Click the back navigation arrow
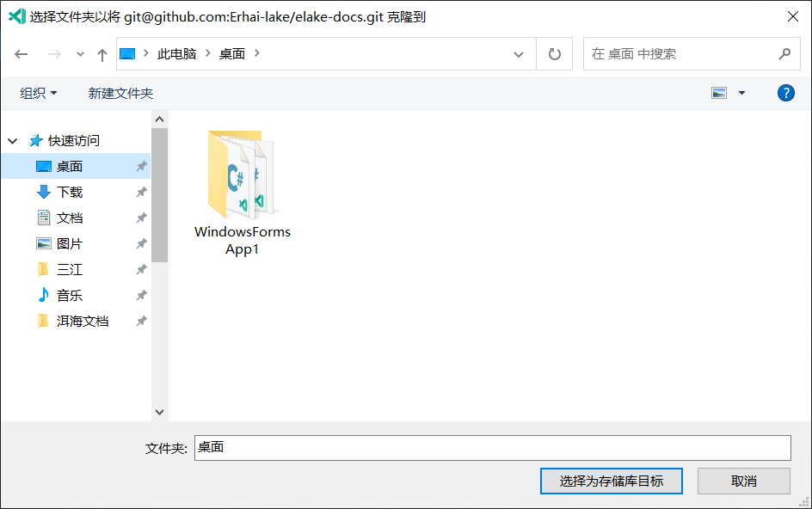The width and height of the screenshot is (812, 509). pos(22,54)
